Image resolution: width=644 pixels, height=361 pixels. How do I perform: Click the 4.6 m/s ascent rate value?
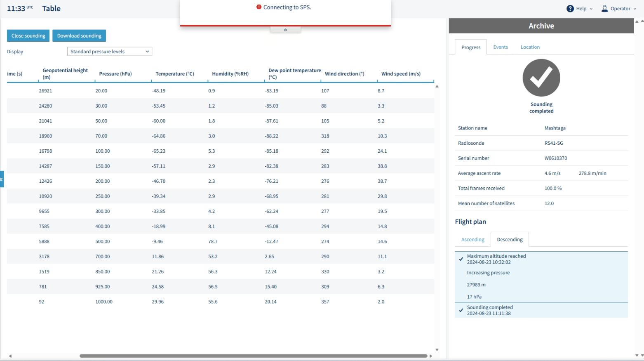(552, 173)
